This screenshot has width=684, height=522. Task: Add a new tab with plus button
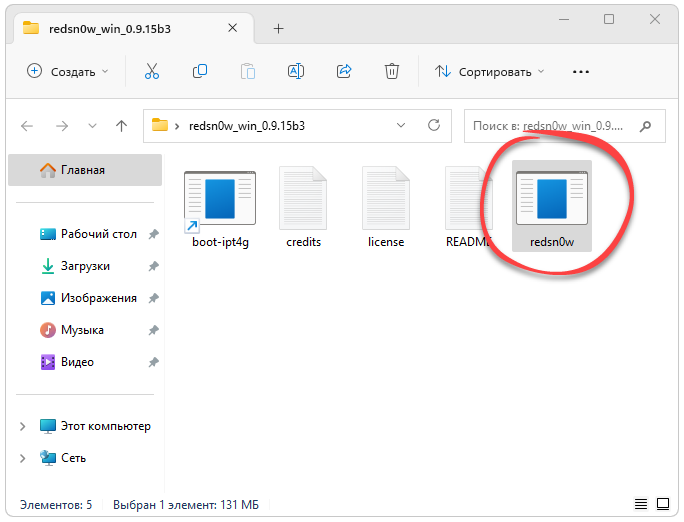pyautogui.click(x=278, y=29)
